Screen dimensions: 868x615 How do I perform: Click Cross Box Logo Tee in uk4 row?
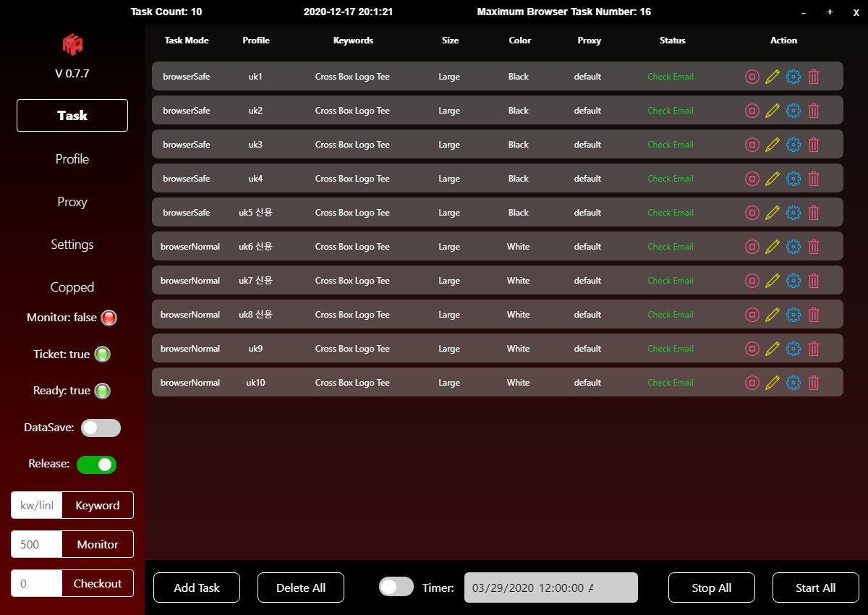point(352,179)
